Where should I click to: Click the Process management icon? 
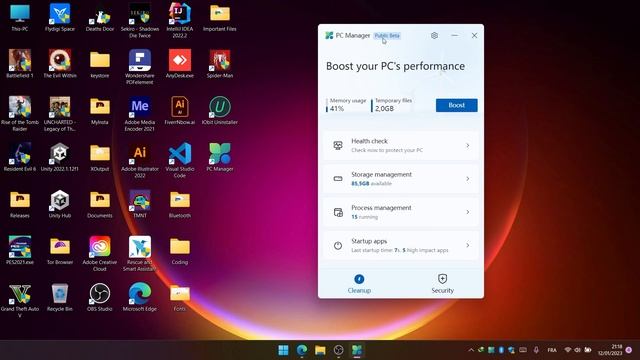(x=338, y=212)
